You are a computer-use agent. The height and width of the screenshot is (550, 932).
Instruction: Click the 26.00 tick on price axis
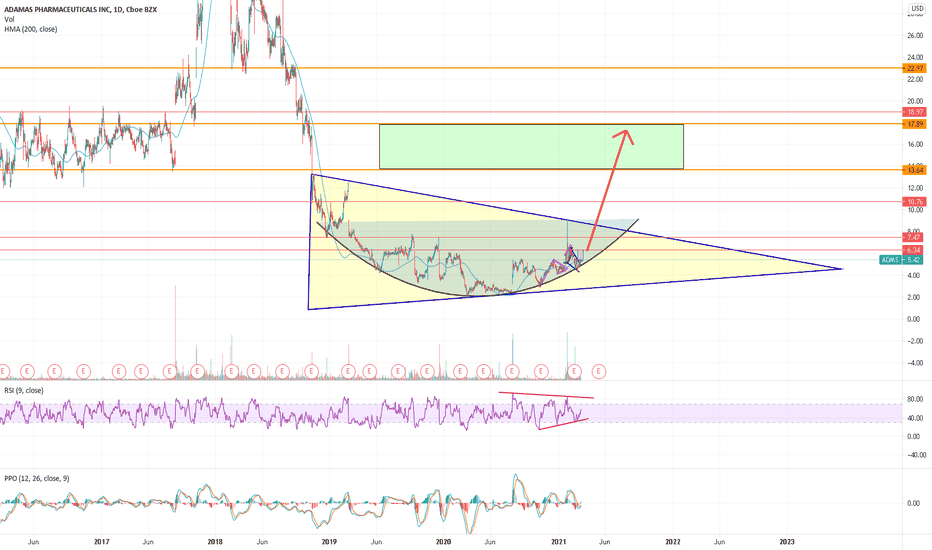pyautogui.click(x=915, y=36)
